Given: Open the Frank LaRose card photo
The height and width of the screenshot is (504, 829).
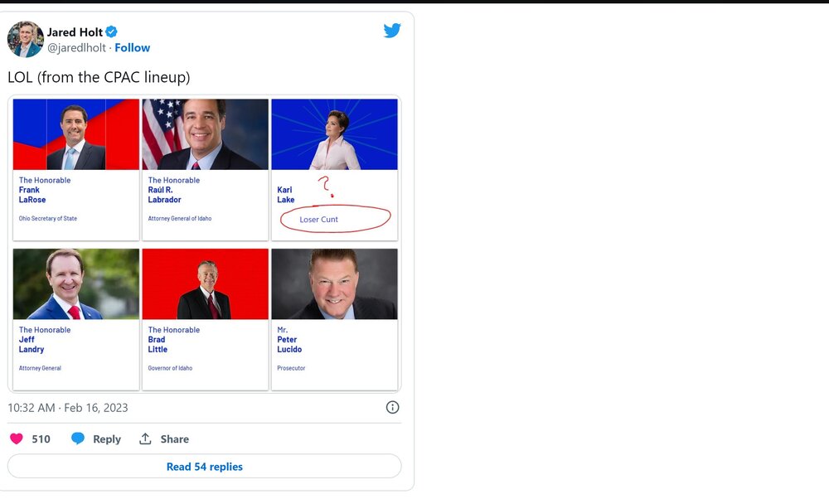Looking at the screenshot, I should coord(76,134).
